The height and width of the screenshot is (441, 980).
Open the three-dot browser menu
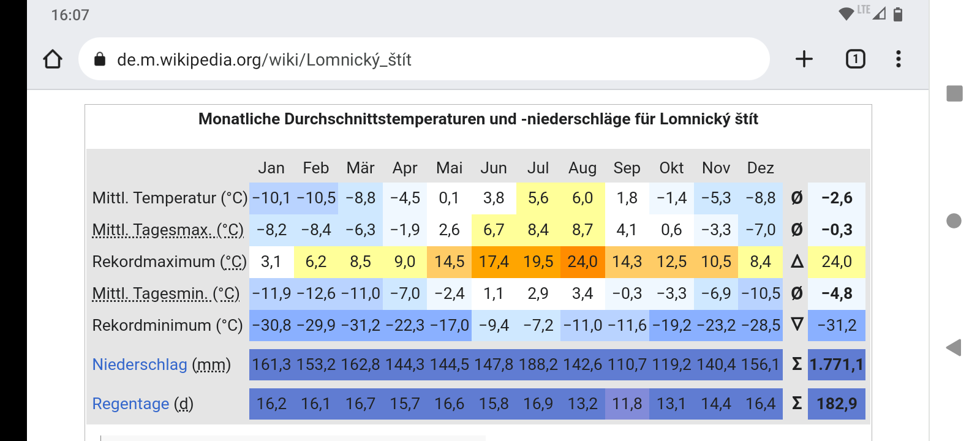click(x=898, y=59)
